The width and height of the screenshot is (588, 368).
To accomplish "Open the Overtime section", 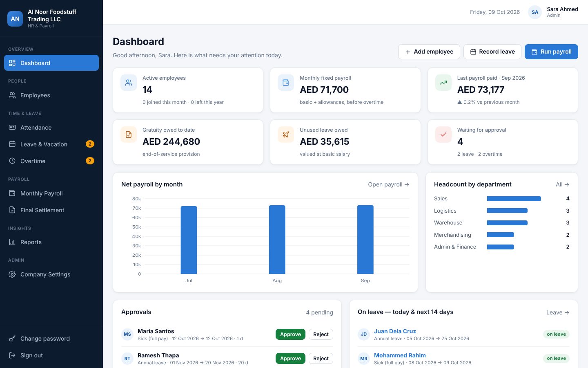I will pyautogui.click(x=51, y=161).
